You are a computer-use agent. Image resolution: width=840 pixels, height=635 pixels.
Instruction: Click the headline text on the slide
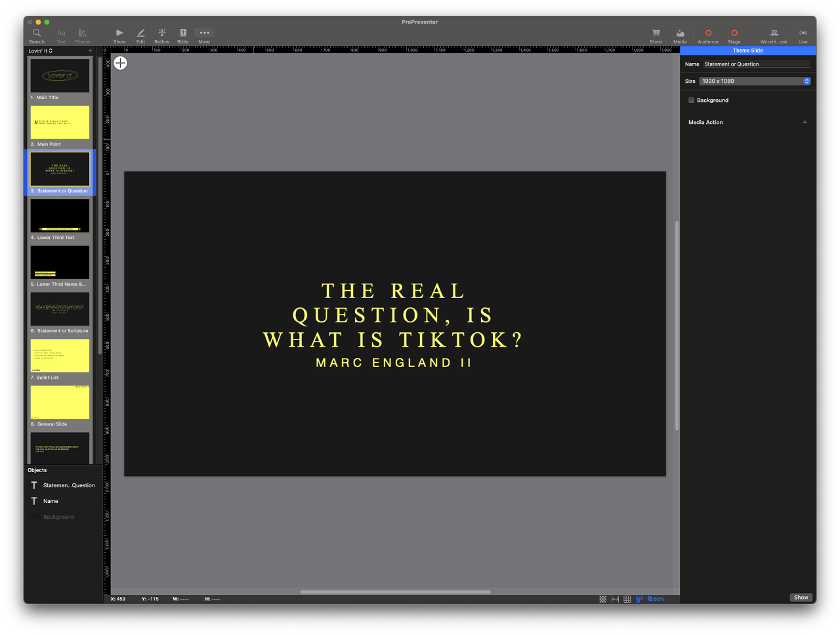394,315
